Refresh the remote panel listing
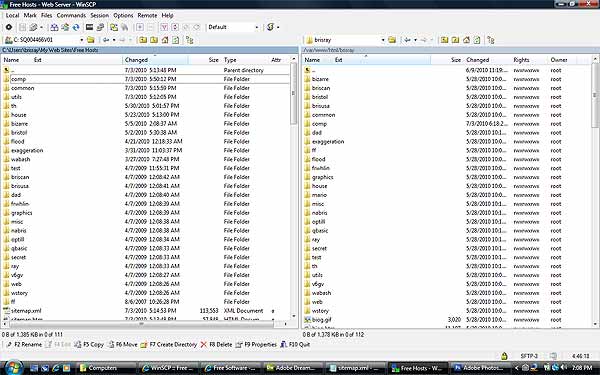This screenshot has height=375, width=600. coord(477,40)
